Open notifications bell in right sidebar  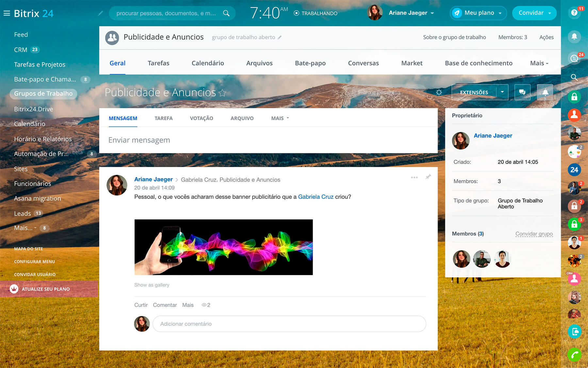click(x=574, y=36)
